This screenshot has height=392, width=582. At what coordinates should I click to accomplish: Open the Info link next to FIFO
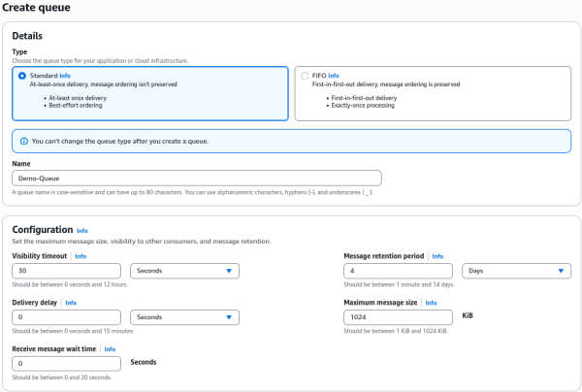click(334, 76)
